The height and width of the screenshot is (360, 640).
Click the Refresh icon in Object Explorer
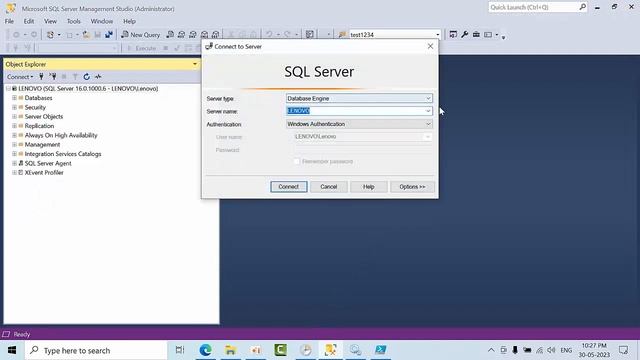[x=87, y=76]
